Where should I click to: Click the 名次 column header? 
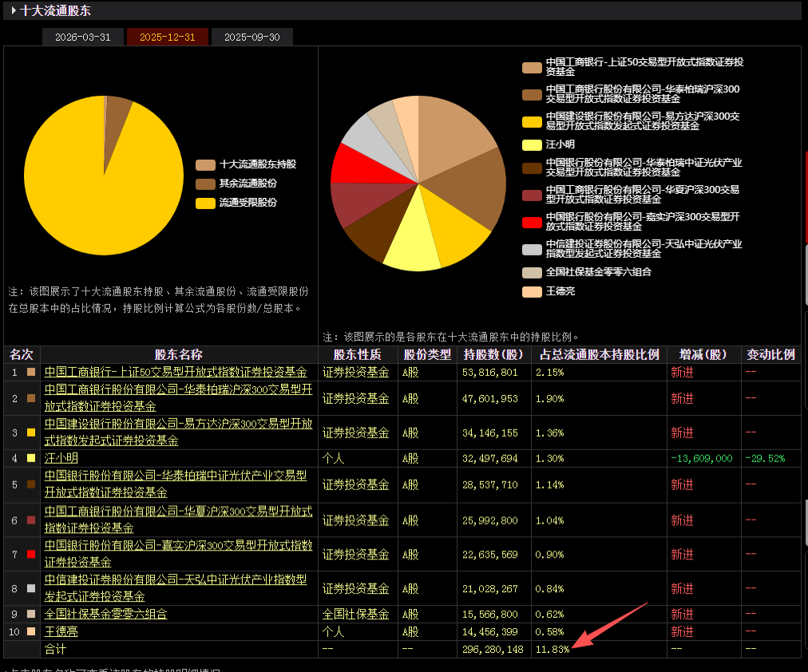(x=22, y=354)
